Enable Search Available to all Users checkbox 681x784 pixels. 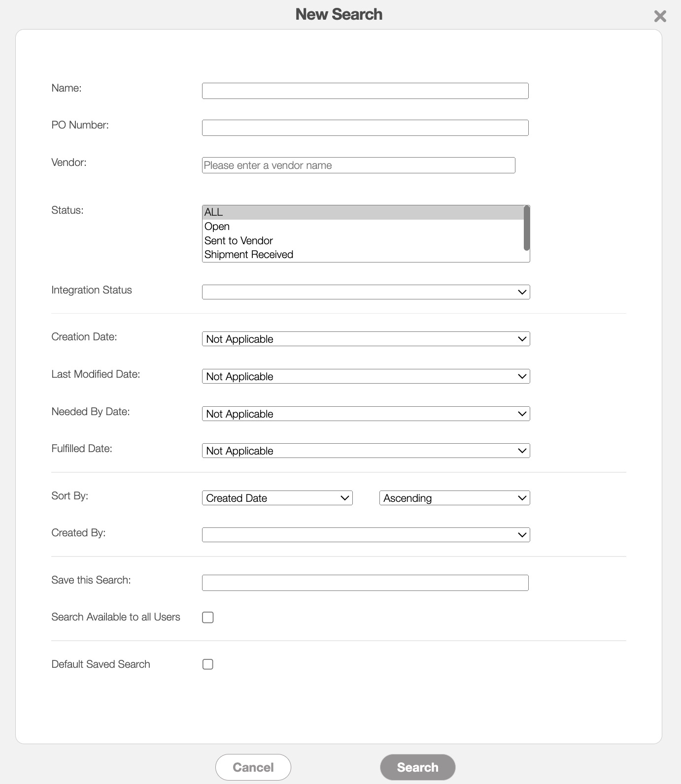208,618
